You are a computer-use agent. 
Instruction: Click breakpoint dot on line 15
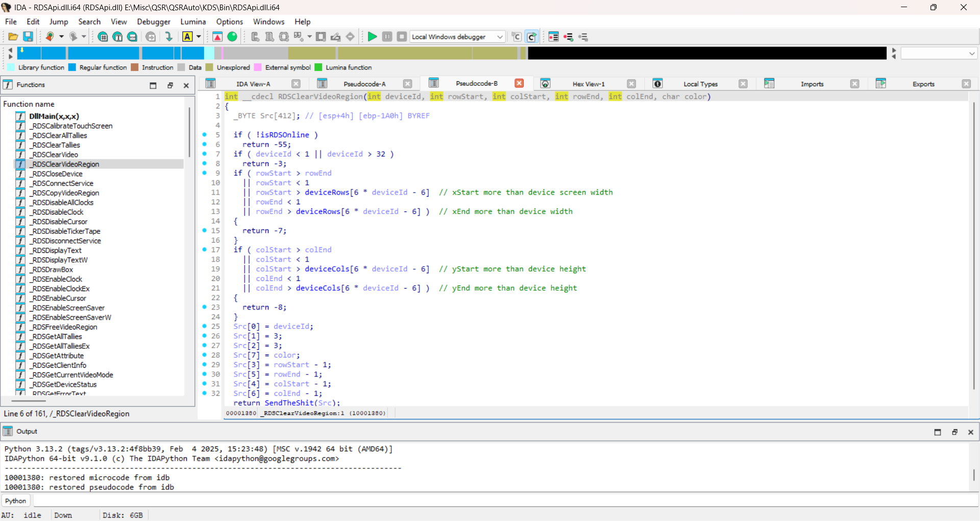click(204, 231)
